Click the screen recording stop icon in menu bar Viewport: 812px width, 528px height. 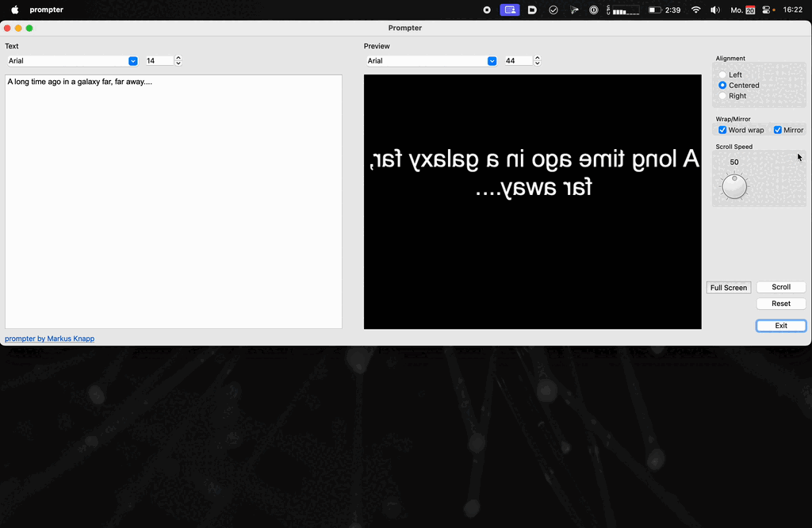click(x=487, y=10)
